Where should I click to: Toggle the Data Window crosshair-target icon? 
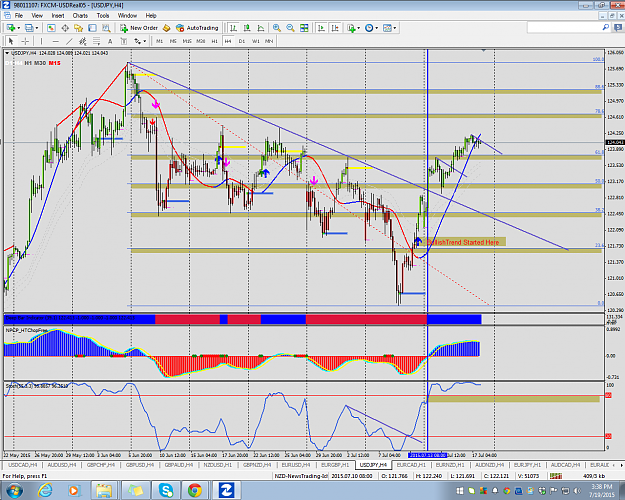(65, 28)
